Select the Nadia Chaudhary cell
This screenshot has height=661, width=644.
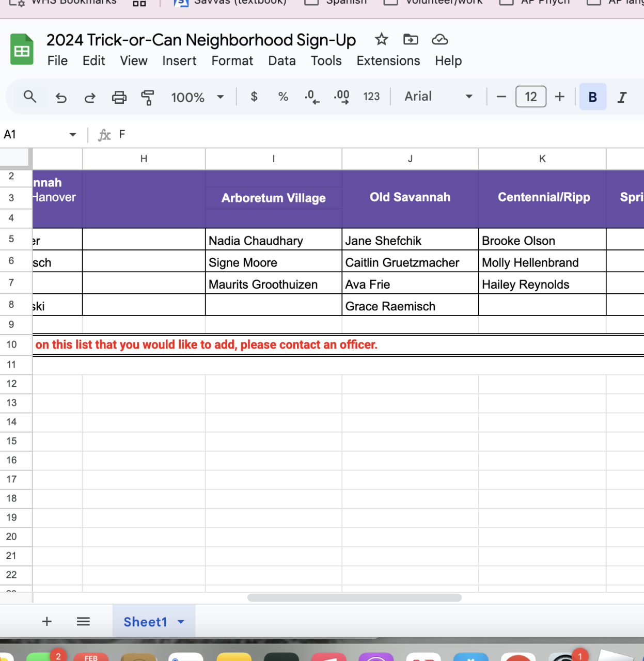pyautogui.click(x=274, y=241)
